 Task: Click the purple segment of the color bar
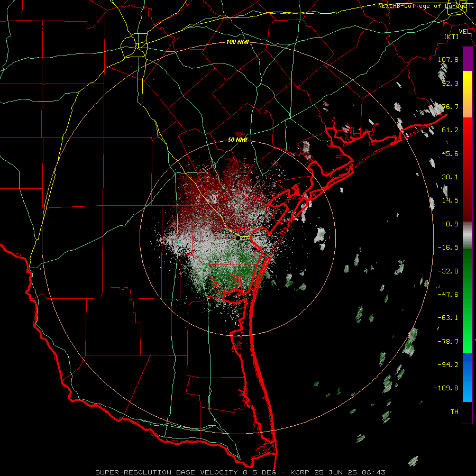pyautogui.click(x=467, y=59)
